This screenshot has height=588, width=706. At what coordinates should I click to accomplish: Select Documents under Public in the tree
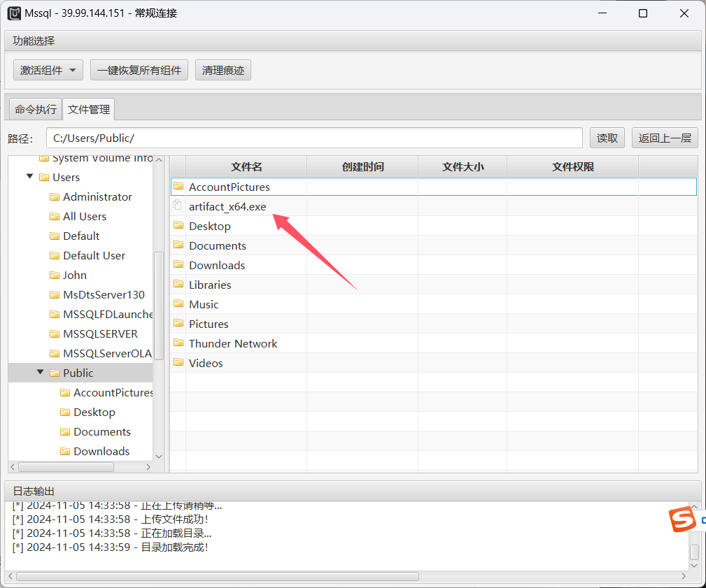click(101, 432)
